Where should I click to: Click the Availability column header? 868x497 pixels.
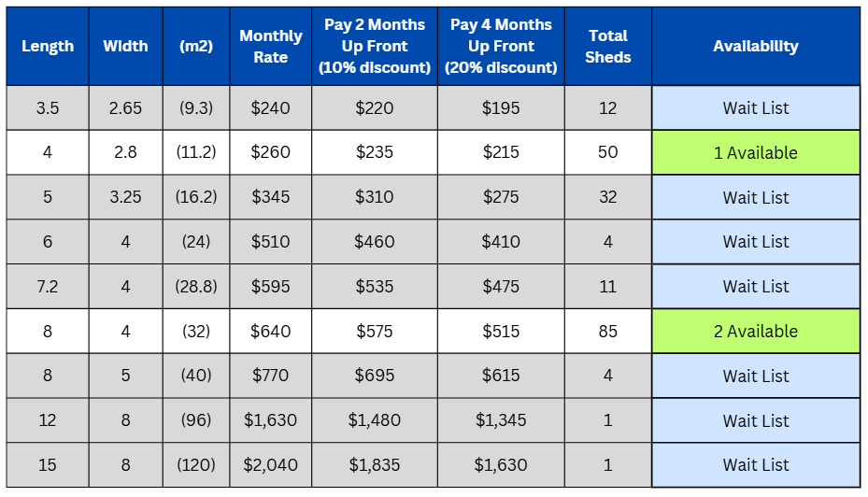[756, 47]
